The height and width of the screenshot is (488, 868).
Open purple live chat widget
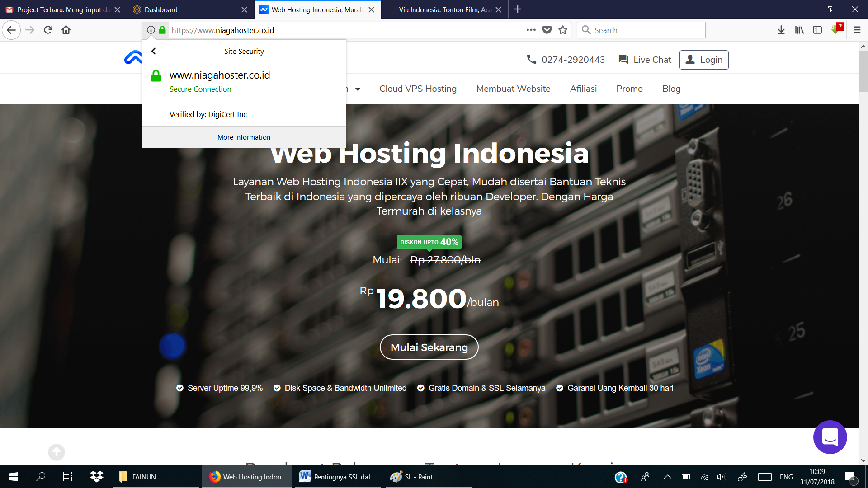coord(830,437)
